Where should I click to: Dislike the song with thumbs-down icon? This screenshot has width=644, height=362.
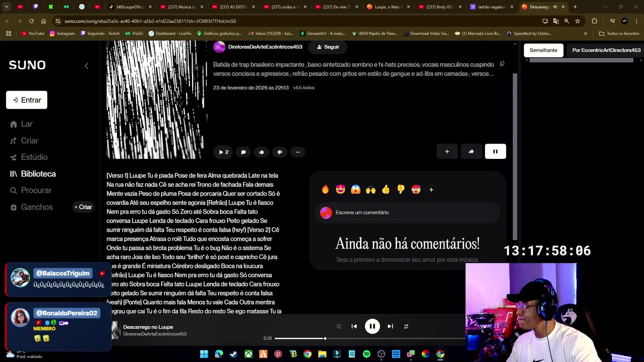coord(280,152)
